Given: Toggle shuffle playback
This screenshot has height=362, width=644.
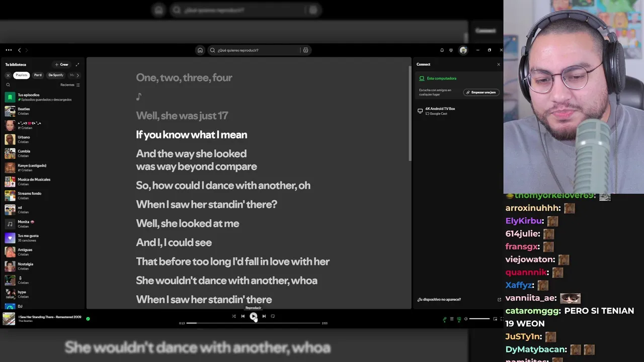Looking at the screenshot, I should click(233, 316).
